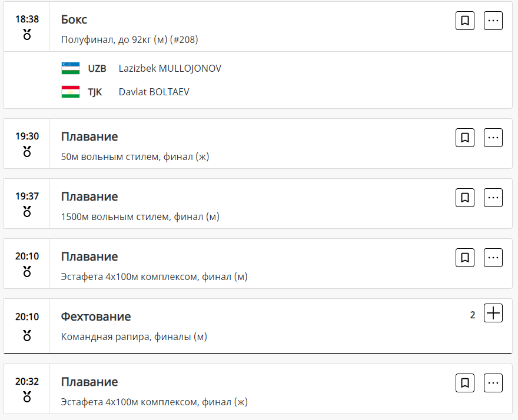518x420 pixels.
Task: Bookmark the 1500m freestyle men's final
Action: (x=465, y=198)
